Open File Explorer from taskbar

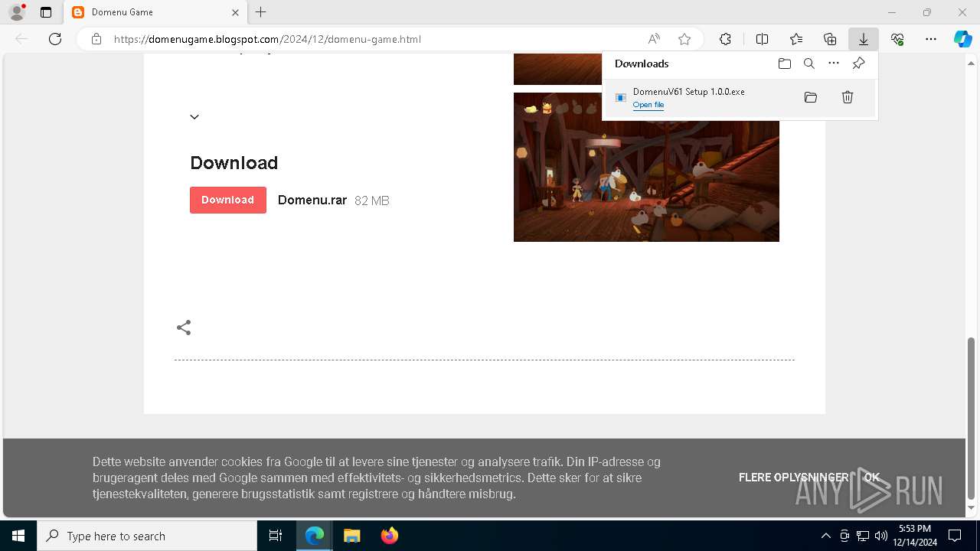pyautogui.click(x=351, y=536)
